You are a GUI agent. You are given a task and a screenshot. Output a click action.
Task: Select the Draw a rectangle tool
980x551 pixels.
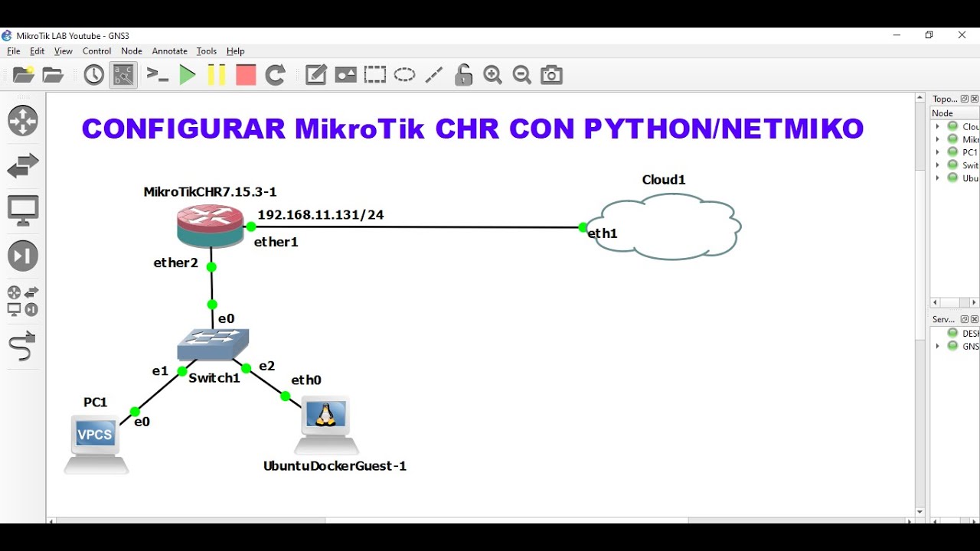375,75
